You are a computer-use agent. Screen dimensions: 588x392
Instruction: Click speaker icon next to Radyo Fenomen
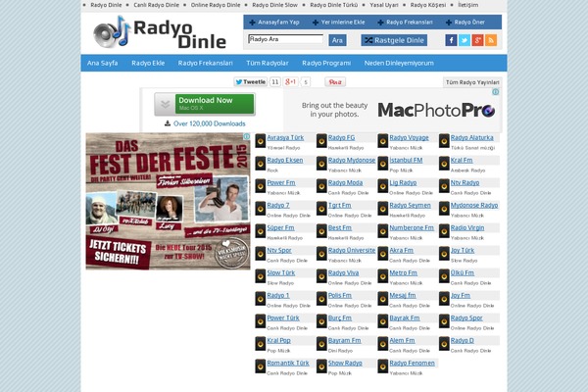pos(382,367)
